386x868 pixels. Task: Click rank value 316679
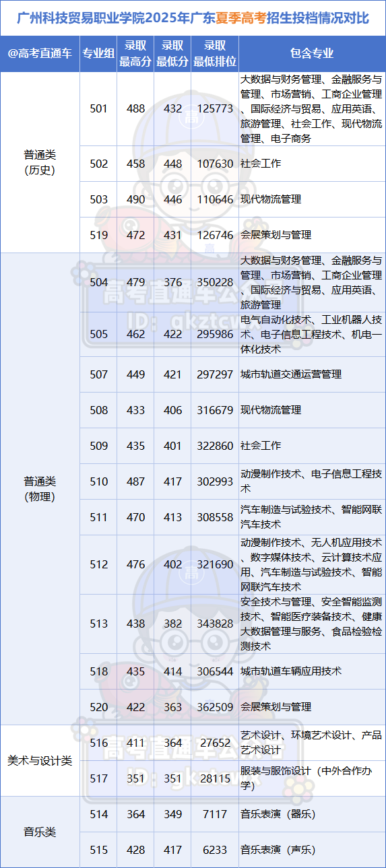215,410
